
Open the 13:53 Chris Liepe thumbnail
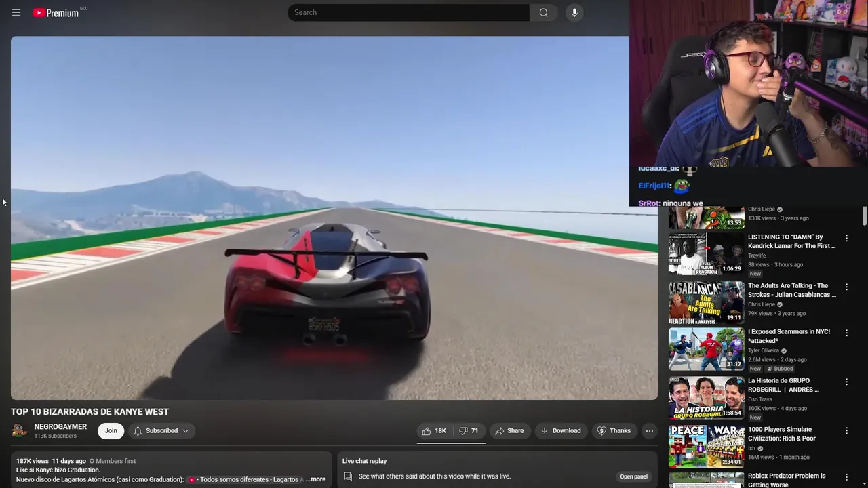[706, 218]
